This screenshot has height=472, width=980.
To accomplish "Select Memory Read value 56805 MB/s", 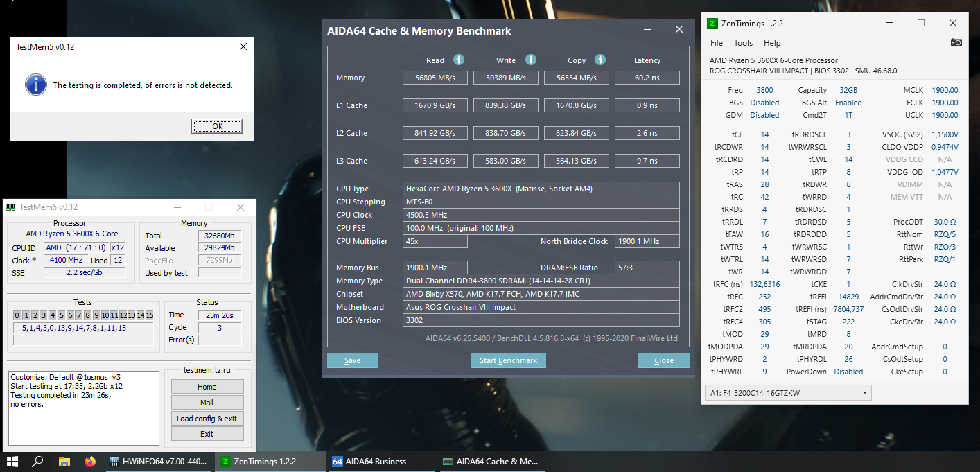I will pos(435,78).
